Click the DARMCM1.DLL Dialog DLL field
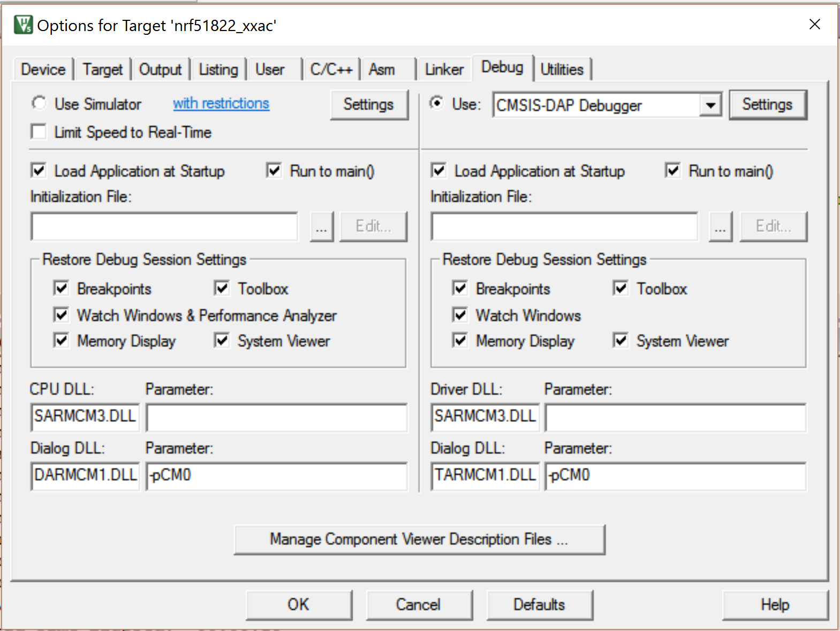The width and height of the screenshot is (840, 631). 85,476
